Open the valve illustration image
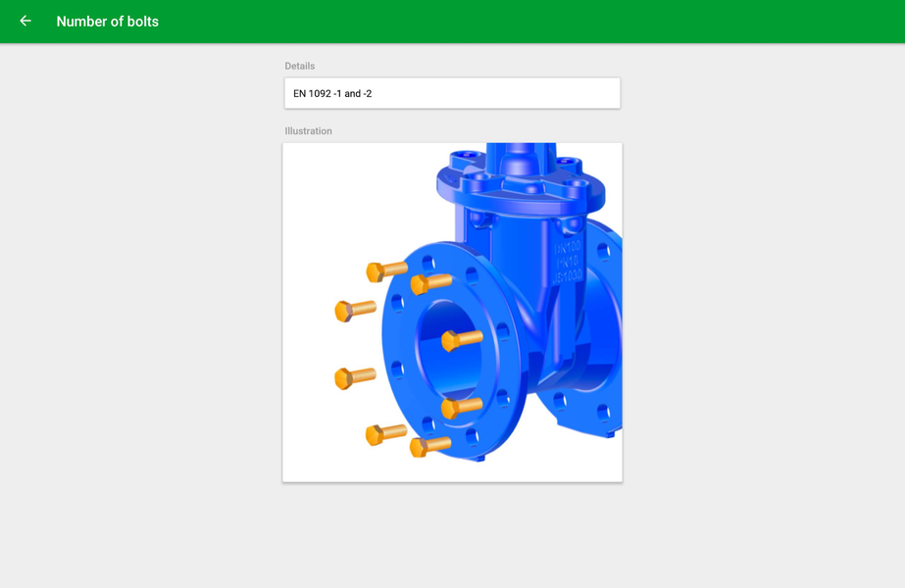The image size is (905, 588). (x=451, y=311)
